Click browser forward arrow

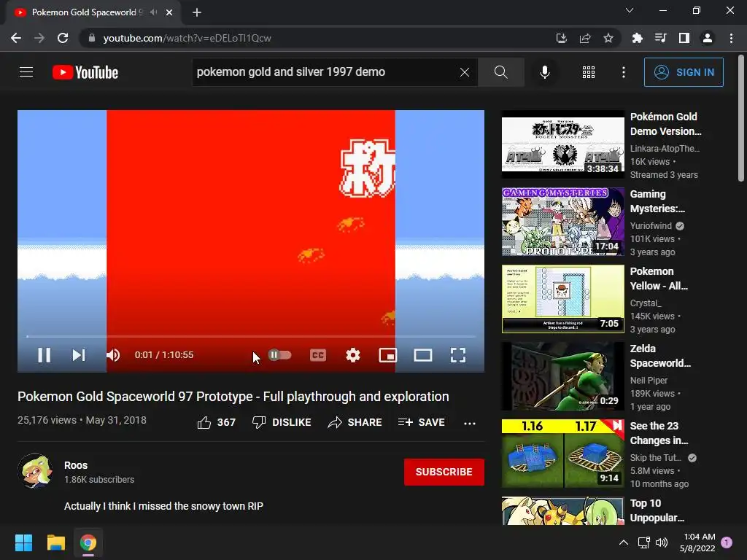tap(39, 38)
